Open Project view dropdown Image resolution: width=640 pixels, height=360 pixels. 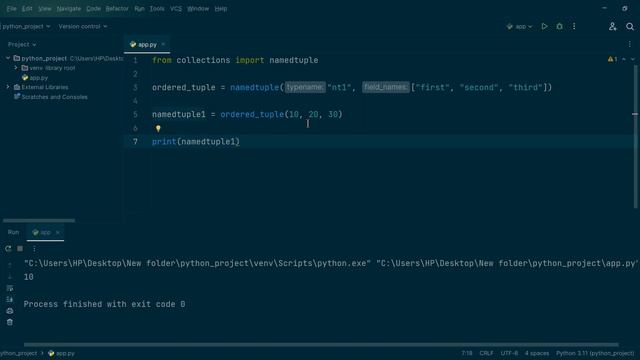pyautogui.click(x=22, y=44)
